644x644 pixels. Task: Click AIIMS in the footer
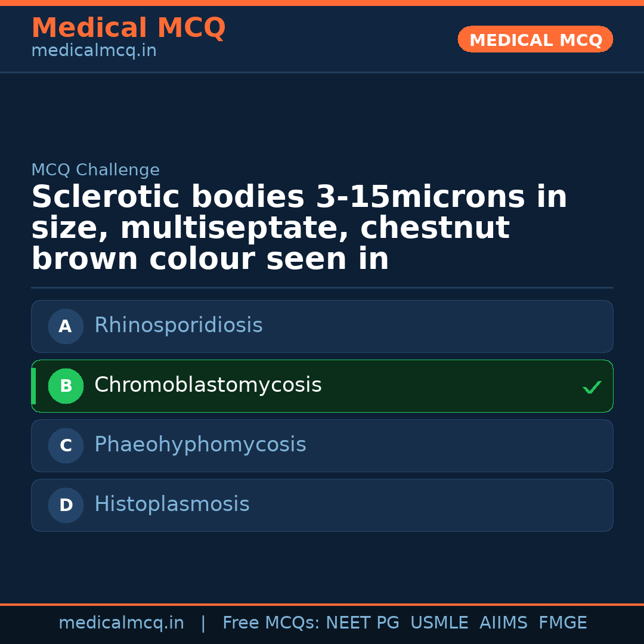click(503, 623)
